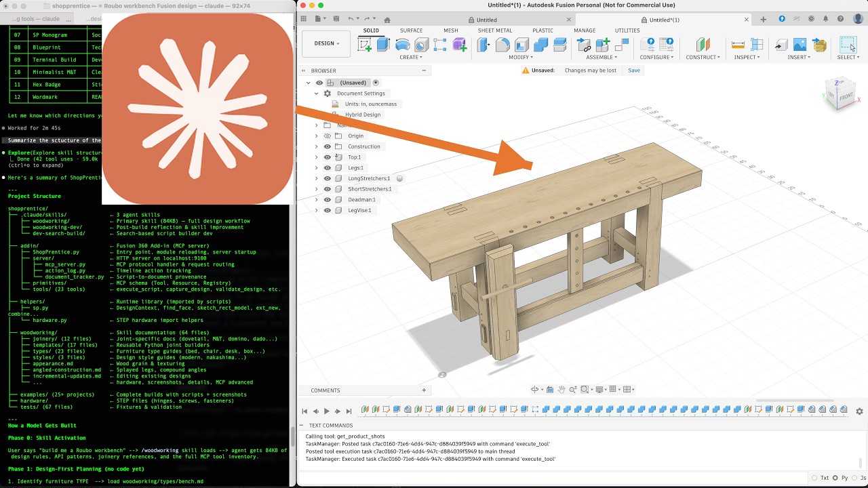Hide the Legs:1 component

(x=328, y=167)
